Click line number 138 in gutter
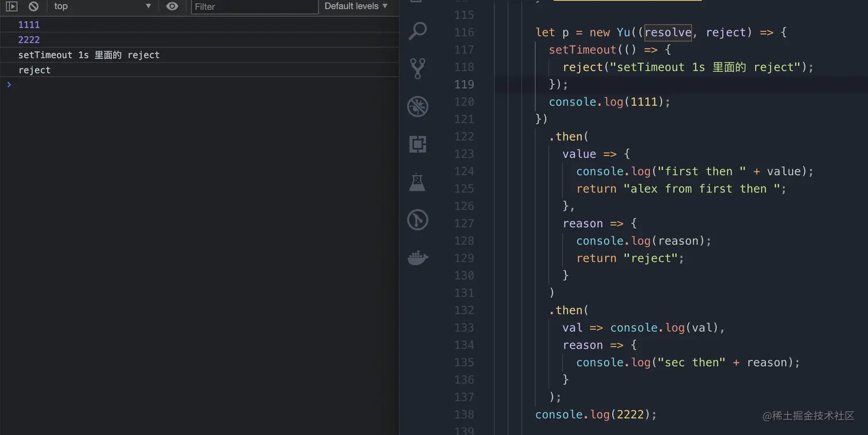Viewport: 868px width, 435px height. [464, 414]
